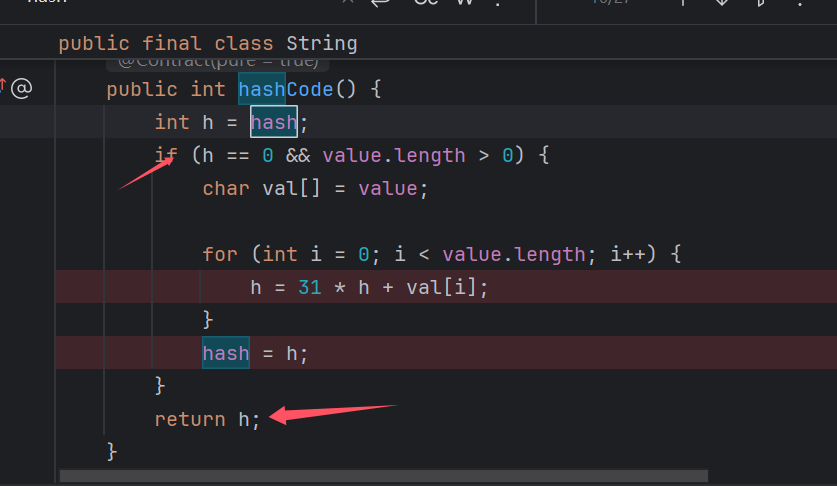Image resolution: width=837 pixels, height=486 pixels.
Task: Click the sticky header 'public final class String'
Action: pyautogui.click(x=208, y=44)
